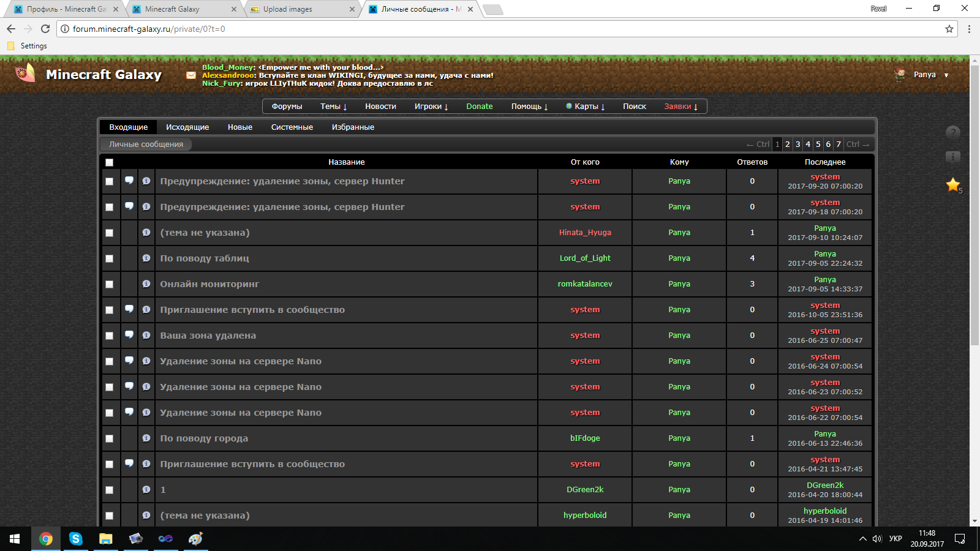Click the question mark help icon

pos(952,132)
